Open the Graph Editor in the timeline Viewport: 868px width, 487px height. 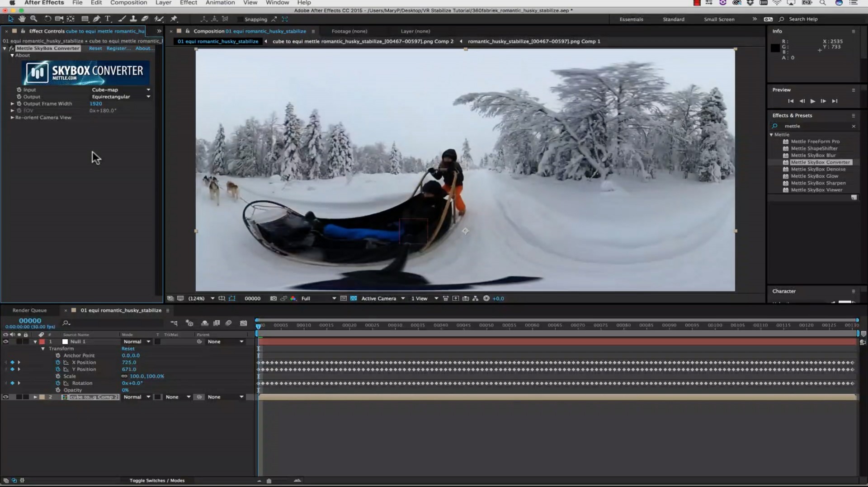(x=244, y=323)
